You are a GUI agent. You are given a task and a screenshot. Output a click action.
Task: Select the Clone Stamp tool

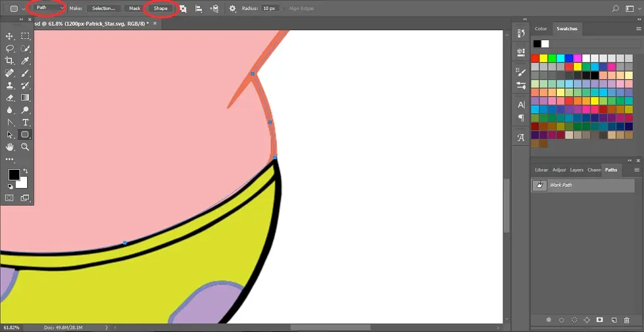point(10,86)
